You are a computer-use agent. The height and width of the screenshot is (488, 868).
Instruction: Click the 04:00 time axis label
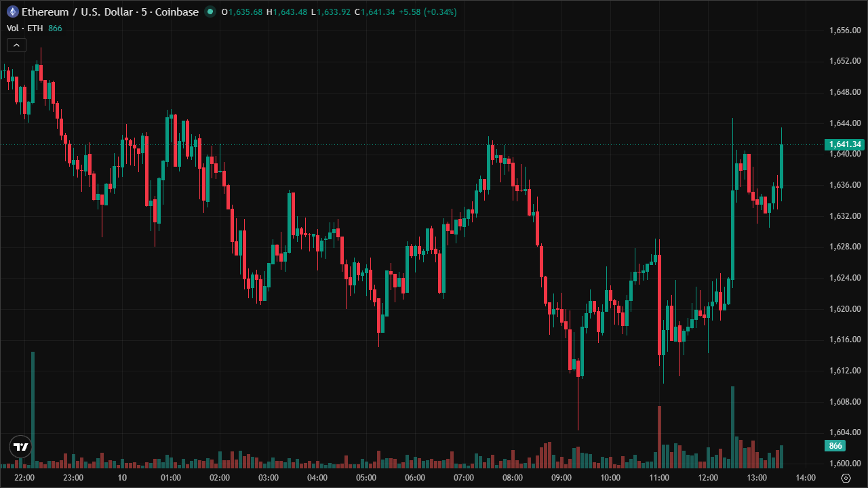pos(317,478)
